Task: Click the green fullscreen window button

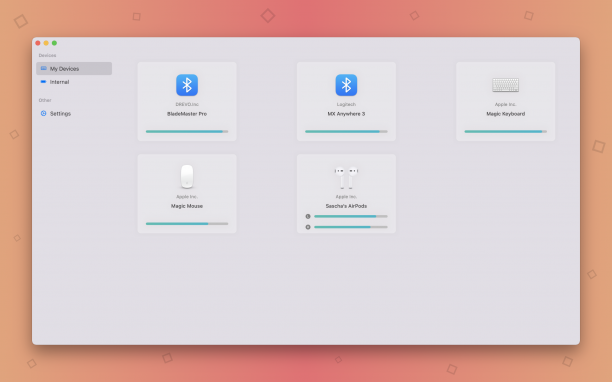Action: coord(54,43)
